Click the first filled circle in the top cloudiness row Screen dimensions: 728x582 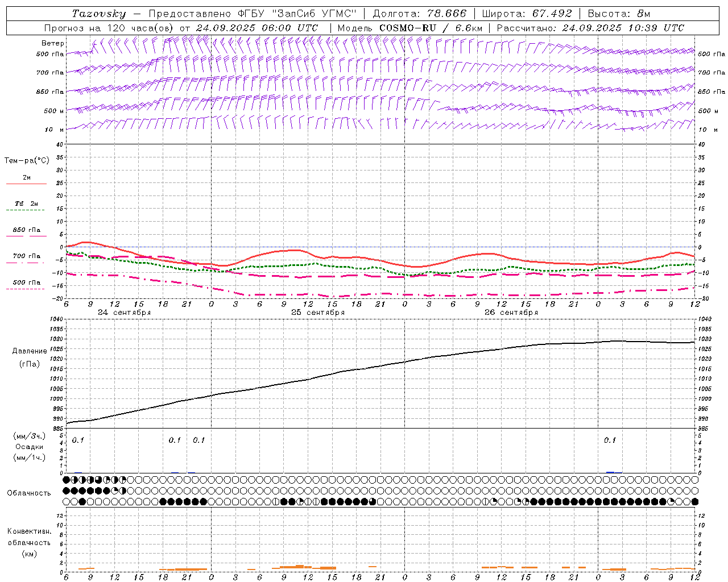(67, 480)
